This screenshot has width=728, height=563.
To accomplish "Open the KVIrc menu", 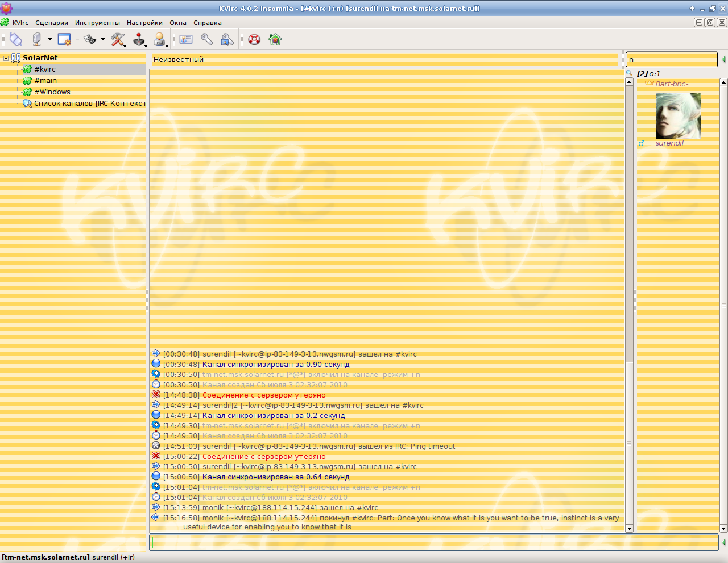I will tap(20, 23).
